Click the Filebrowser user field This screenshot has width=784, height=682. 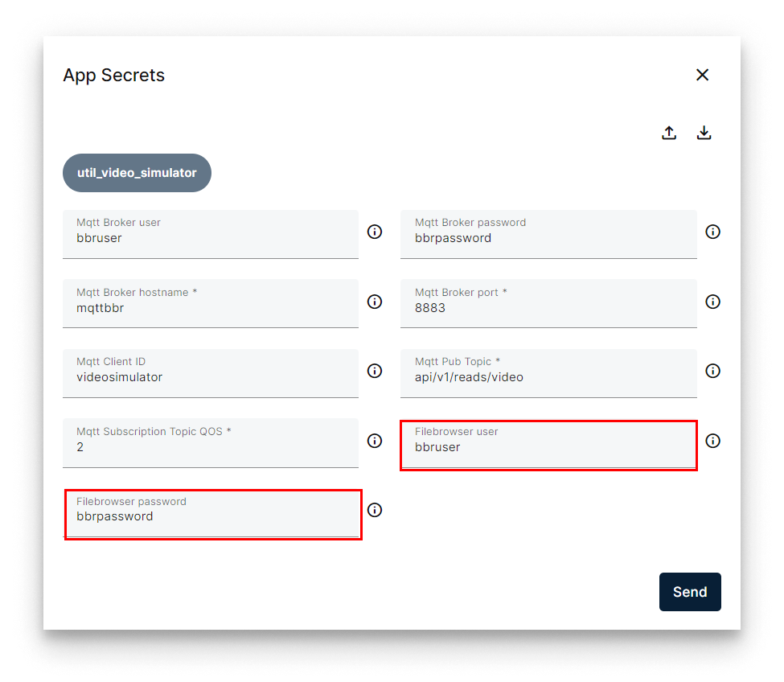tap(548, 445)
